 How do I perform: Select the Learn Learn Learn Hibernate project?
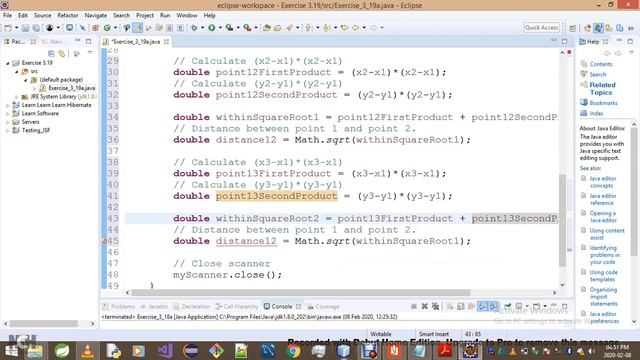tap(56, 105)
